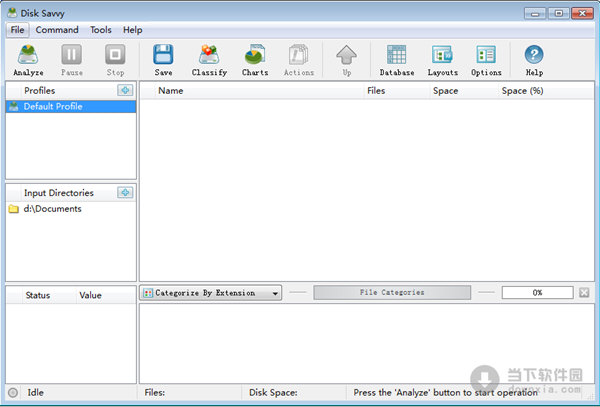Add input directory with plus icon
The width and height of the screenshot is (600, 407).
[125, 192]
